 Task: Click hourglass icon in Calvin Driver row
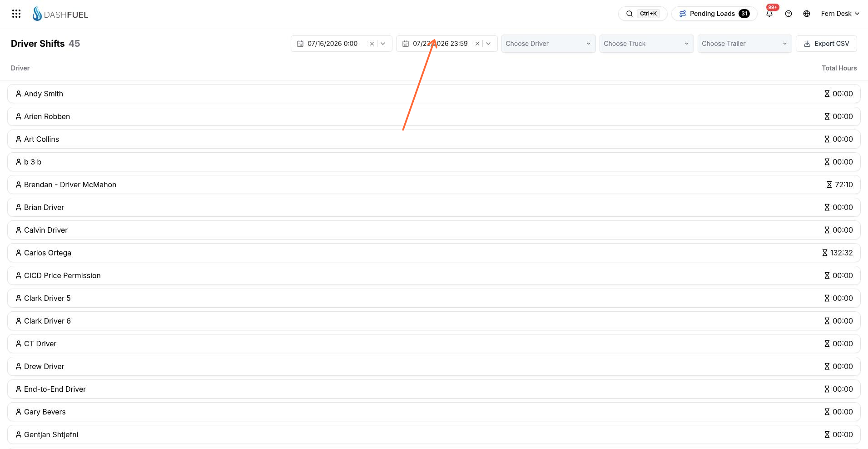tap(827, 230)
